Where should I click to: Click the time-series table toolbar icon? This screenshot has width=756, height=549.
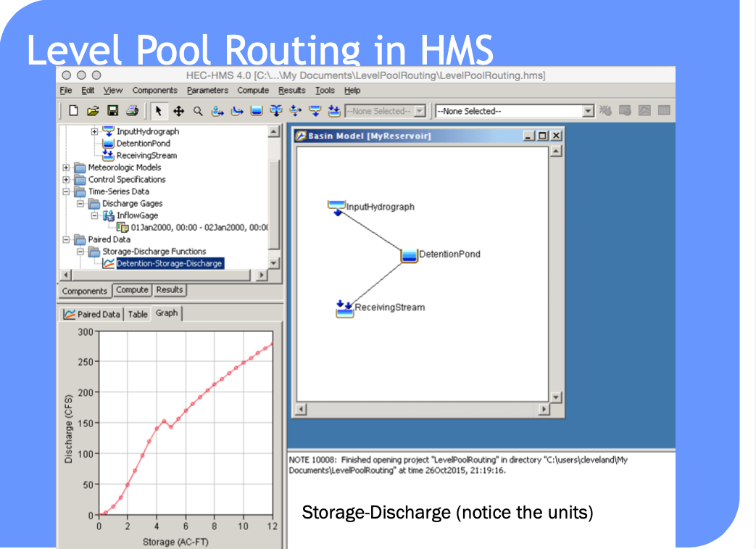coord(664,110)
